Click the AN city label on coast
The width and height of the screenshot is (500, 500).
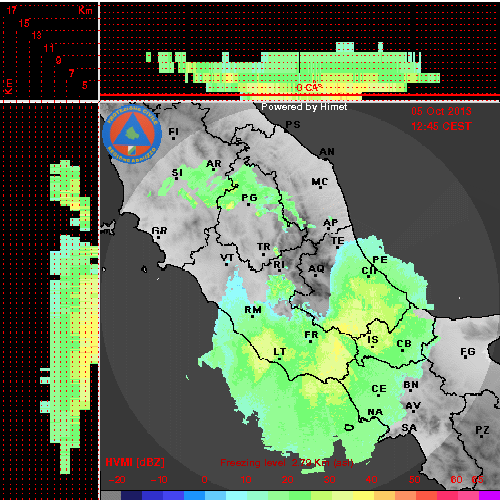(327, 152)
